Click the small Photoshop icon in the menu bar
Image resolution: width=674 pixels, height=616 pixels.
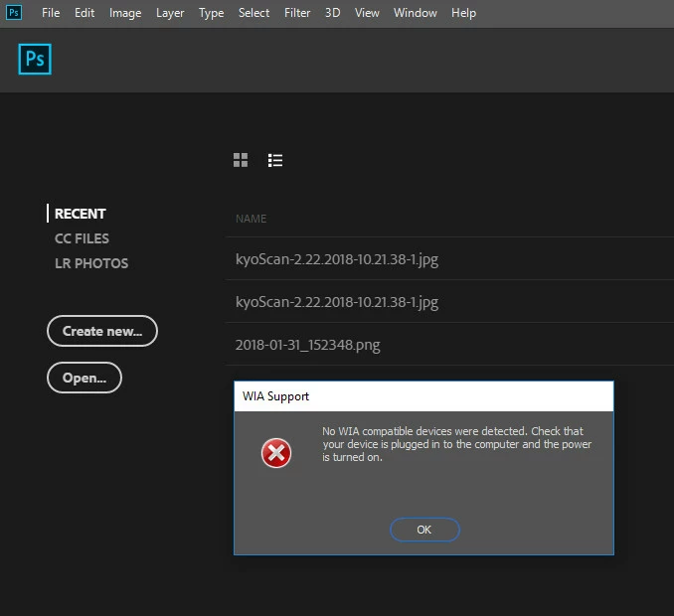pos(14,13)
